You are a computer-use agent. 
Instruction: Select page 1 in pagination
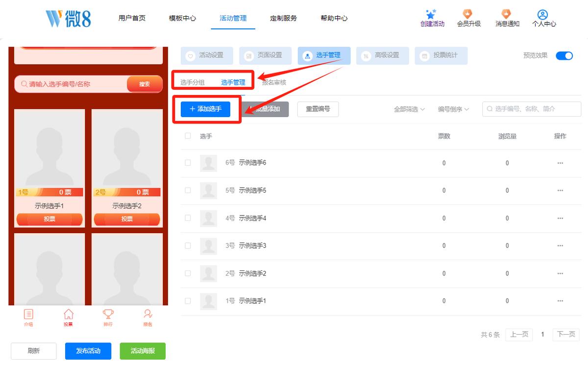(542, 335)
